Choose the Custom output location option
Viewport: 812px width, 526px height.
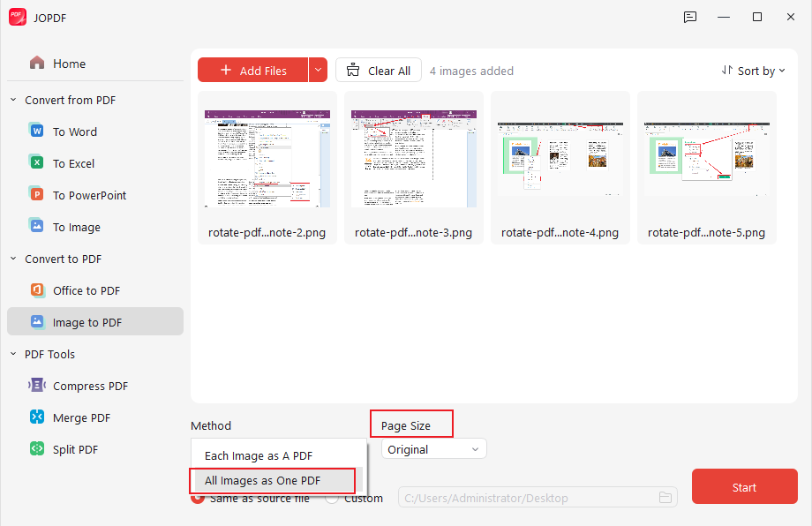pyautogui.click(x=332, y=497)
